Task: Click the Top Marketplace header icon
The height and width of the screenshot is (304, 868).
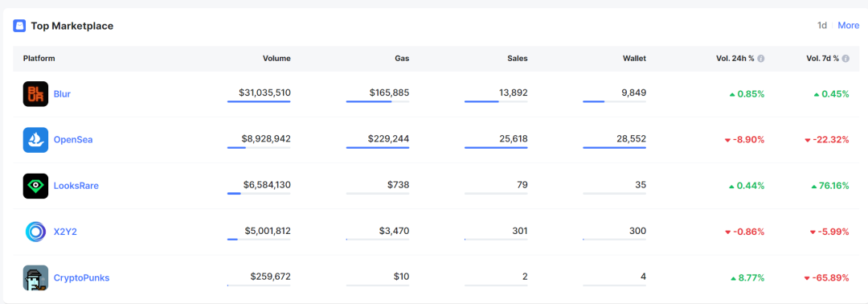Action: (19, 26)
